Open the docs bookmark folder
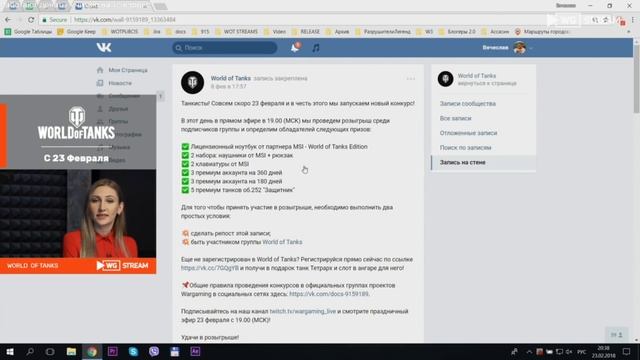Image resolution: width=640 pixels, height=360 pixels. pyautogui.click(x=176, y=31)
